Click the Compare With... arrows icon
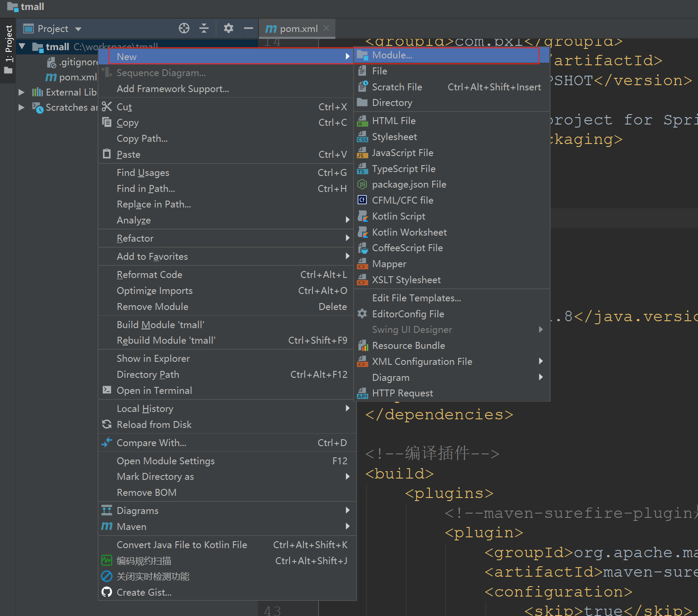The image size is (698, 616). 107,442
